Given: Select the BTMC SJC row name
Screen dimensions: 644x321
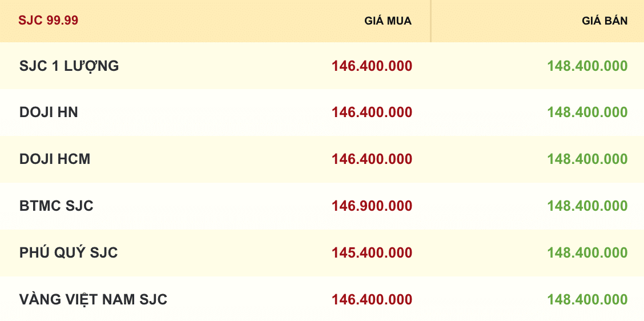Looking at the screenshot, I should pos(57,206).
